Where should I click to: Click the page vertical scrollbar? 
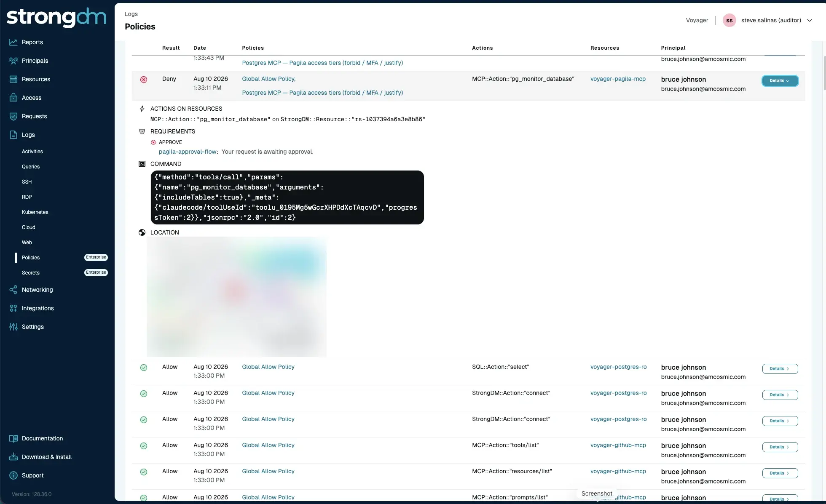(824, 72)
